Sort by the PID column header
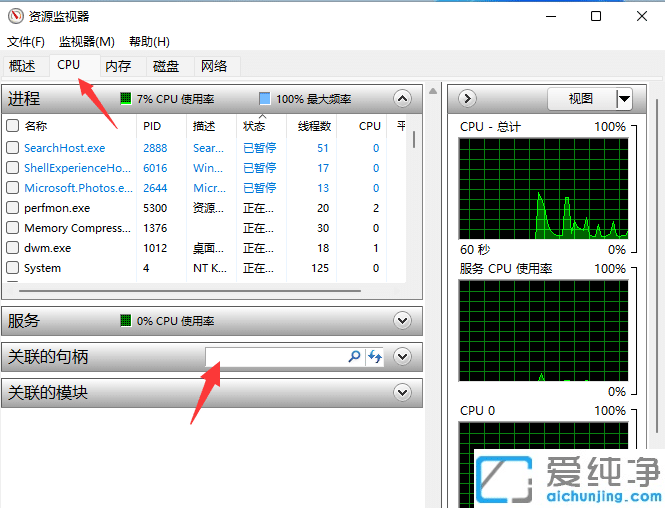 [x=152, y=126]
